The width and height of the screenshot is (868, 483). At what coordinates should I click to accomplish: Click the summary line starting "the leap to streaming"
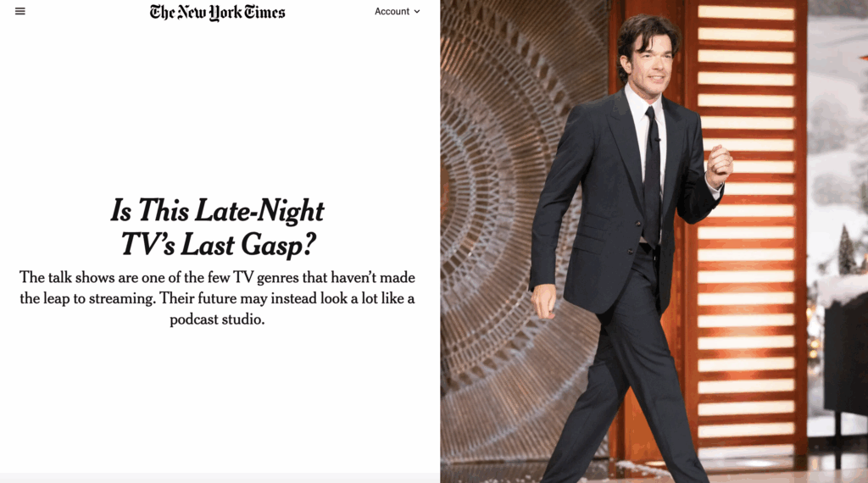tap(217, 298)
